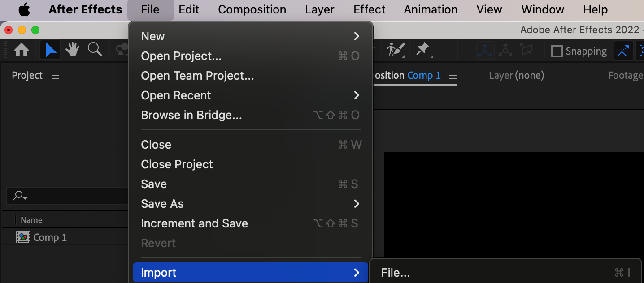644x283 pixels.
Task: Switch to the Layer (none) tab
Action: tap(516, 76)
